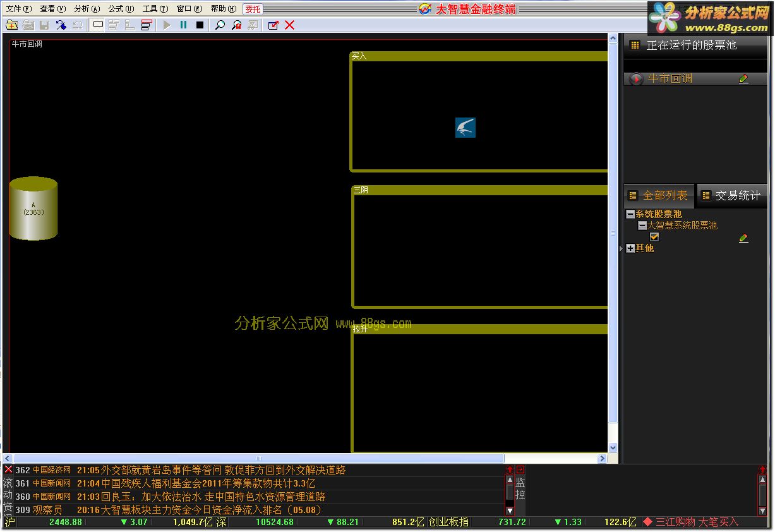
Task: Select the single rectangle layout icon
Action: (x=98, y=25)
